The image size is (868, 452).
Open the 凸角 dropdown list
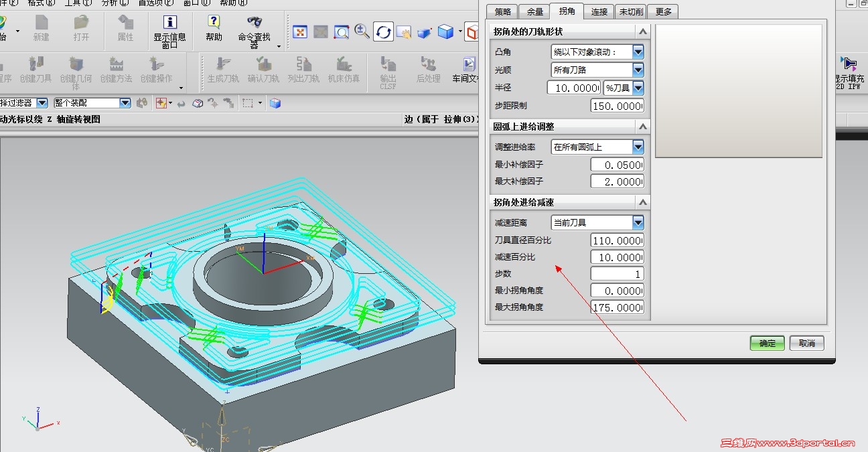[x=638, y=52]
